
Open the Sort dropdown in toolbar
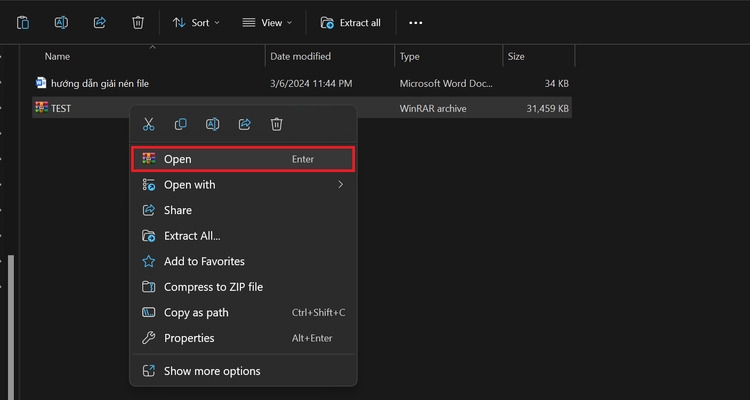click(196, 22)
